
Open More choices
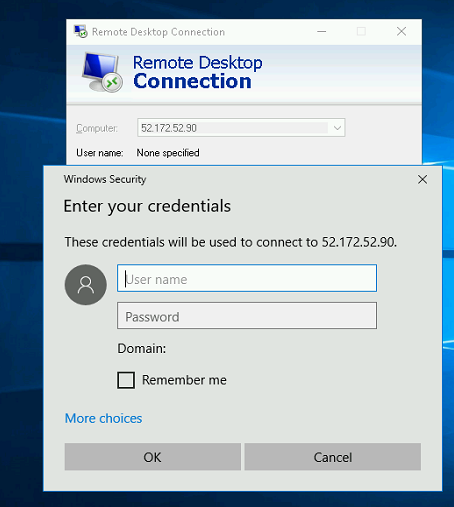coord(103,418)
